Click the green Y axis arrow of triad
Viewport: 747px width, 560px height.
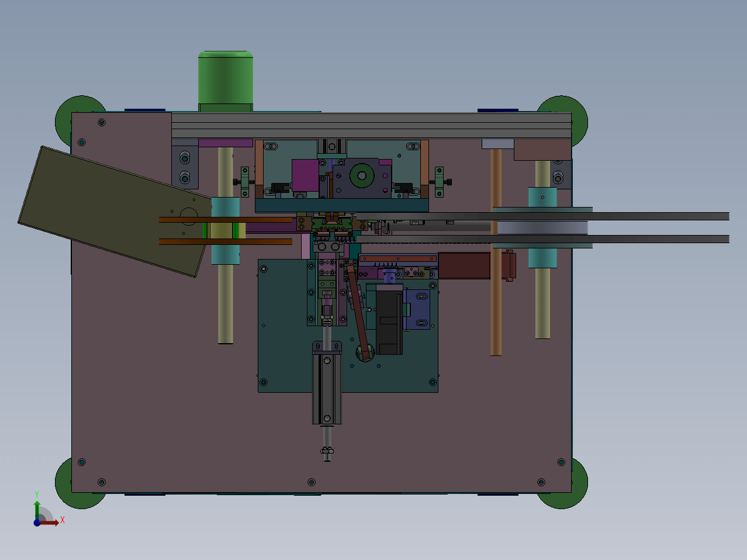(37, 509)
